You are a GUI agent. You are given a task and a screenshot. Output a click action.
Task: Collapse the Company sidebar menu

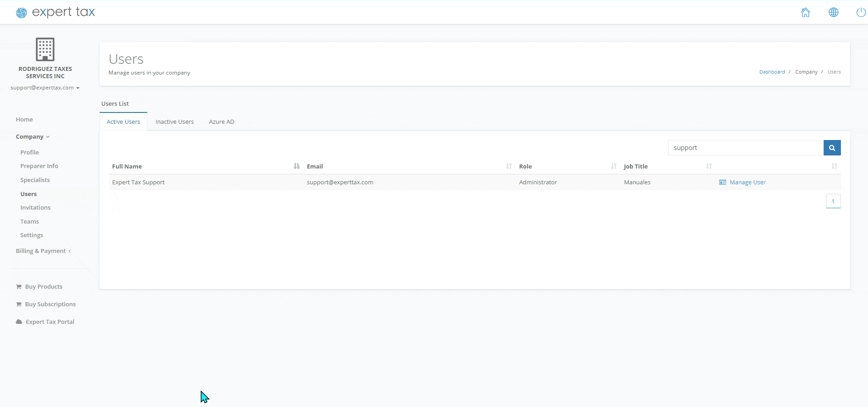tap(33, 137)
